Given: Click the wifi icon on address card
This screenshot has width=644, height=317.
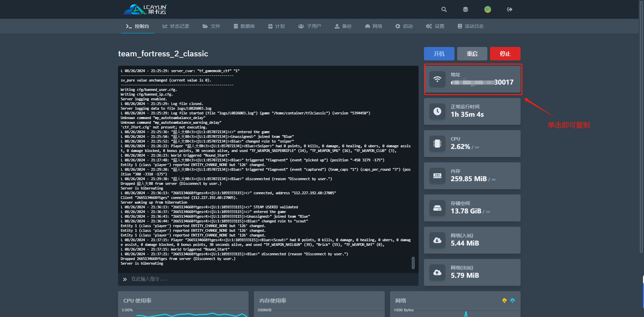Looking at the screenshot, I should pos(437,79).
